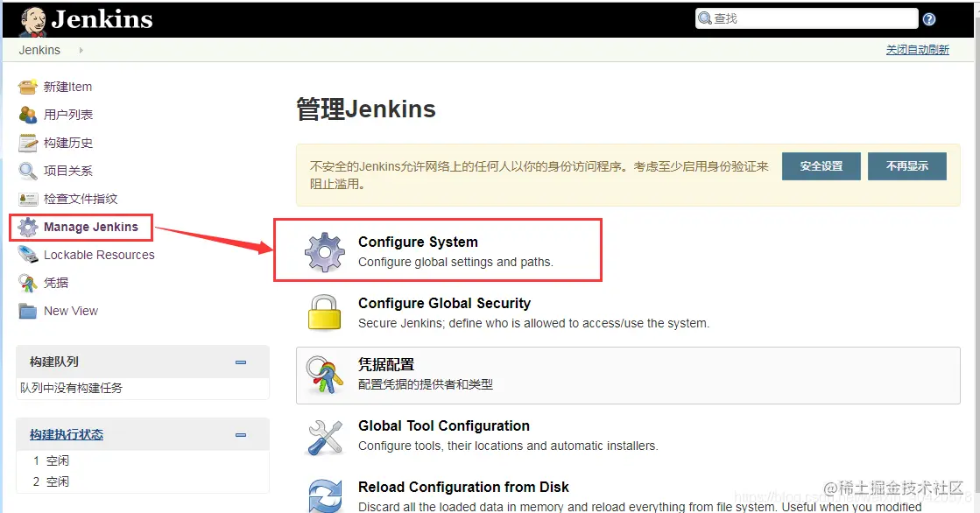Image resolution: width=980 pixels, height=513 pixels.
Task: Click the 新建Item package icon
Action: [x=27, y=87]
